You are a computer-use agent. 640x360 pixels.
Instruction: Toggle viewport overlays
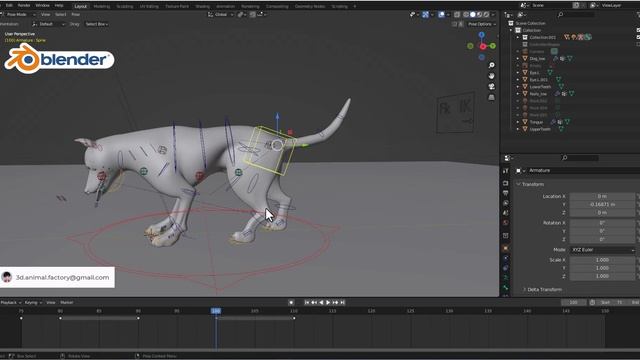click(441, 14)
